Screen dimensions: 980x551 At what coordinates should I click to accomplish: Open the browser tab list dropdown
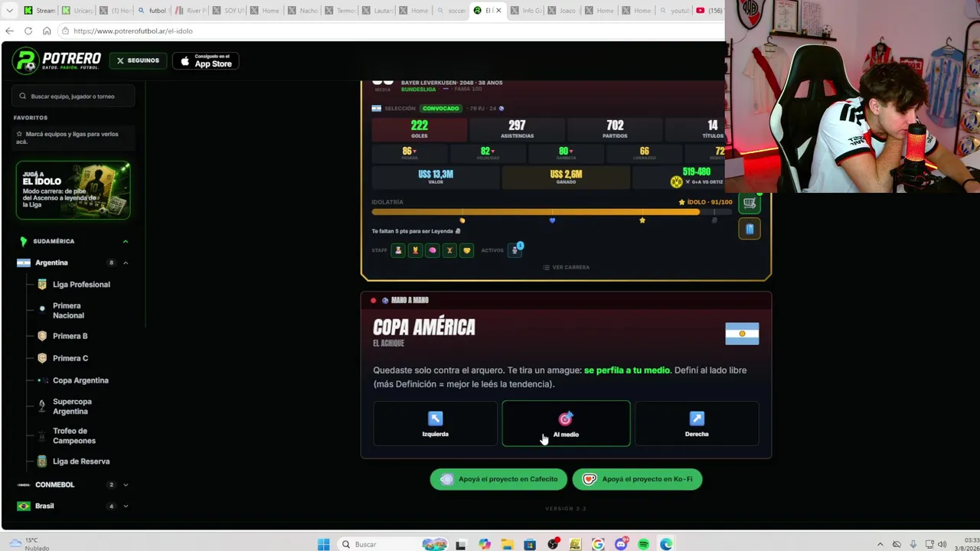tap(9, 11)
